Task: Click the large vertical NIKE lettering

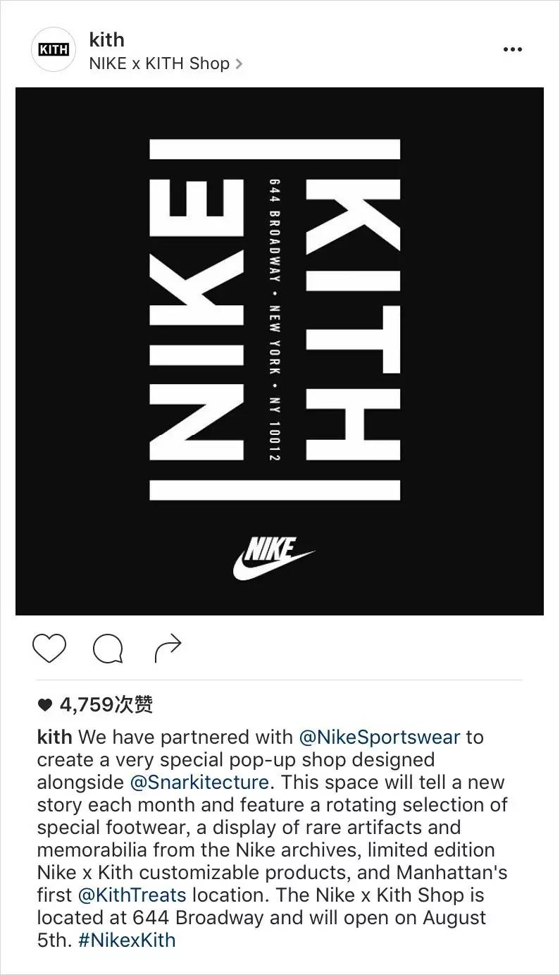Action: click(197, 320)
